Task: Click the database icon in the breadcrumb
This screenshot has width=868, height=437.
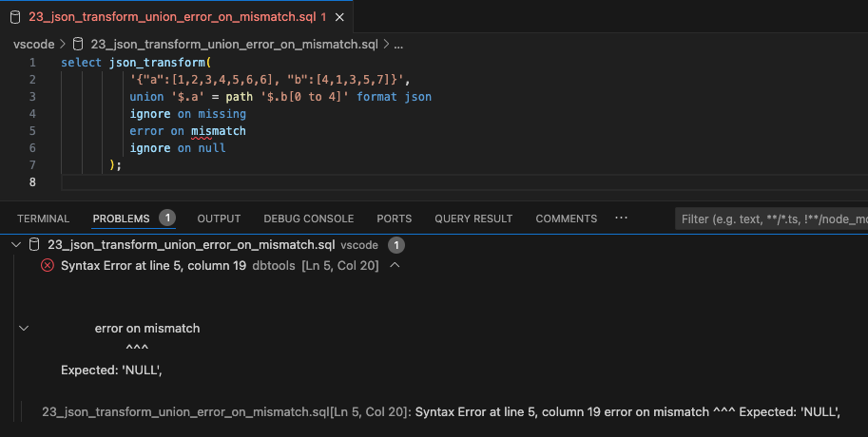Action: point(80,44)
